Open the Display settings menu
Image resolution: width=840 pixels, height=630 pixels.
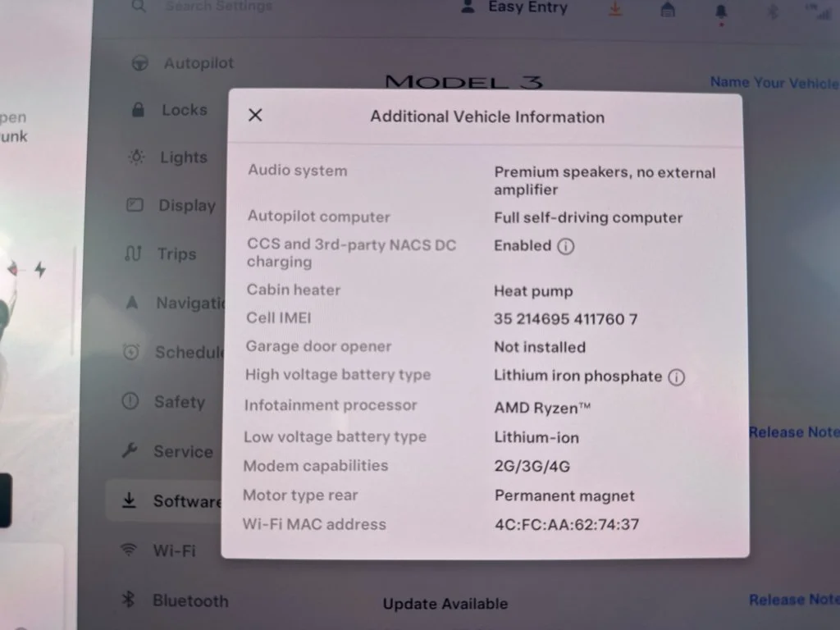(x=171, y=205)
